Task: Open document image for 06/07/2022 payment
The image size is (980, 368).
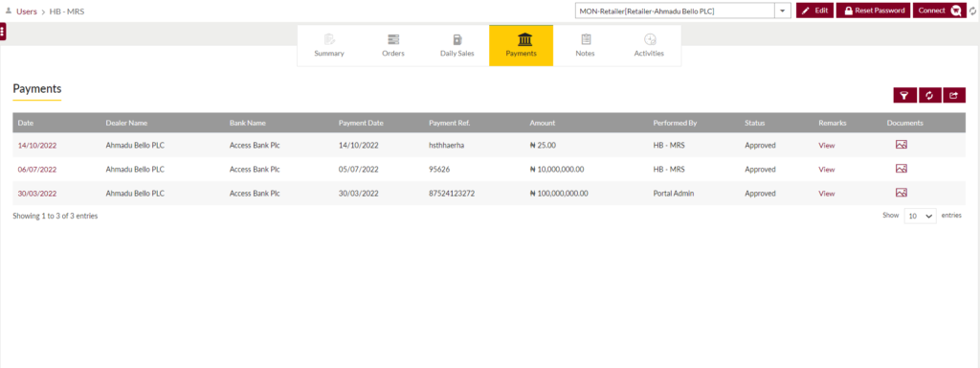Action: pos(901,169)
